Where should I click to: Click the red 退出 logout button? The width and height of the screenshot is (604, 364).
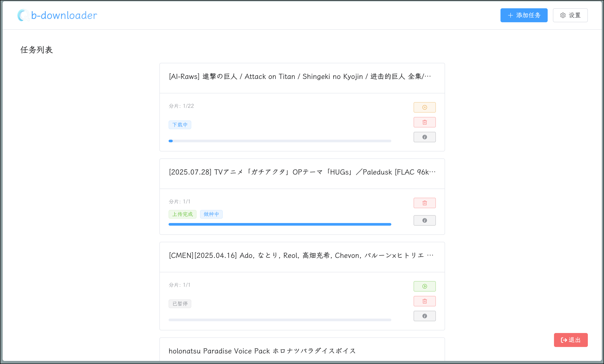[570, 340]
